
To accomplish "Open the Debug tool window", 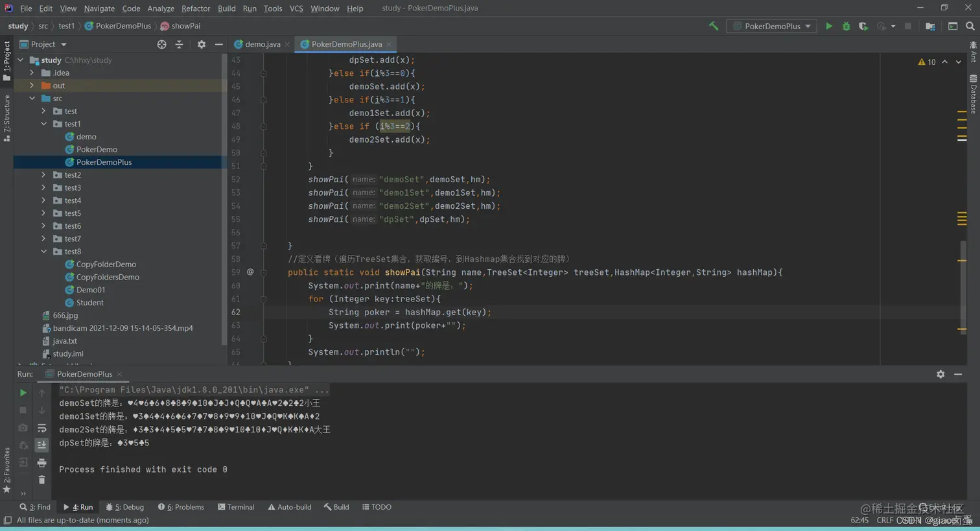I will click(x=125, y=507).
